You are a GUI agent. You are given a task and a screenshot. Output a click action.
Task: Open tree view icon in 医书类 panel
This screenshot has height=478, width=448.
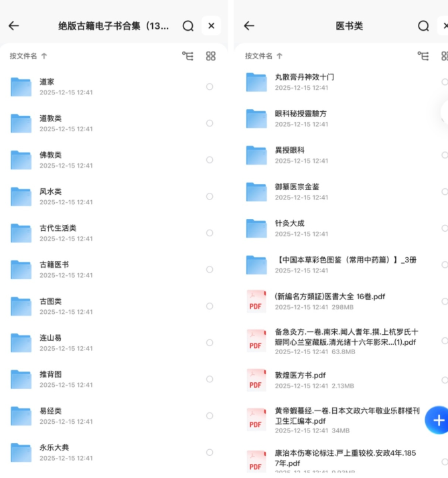(423, 56)
